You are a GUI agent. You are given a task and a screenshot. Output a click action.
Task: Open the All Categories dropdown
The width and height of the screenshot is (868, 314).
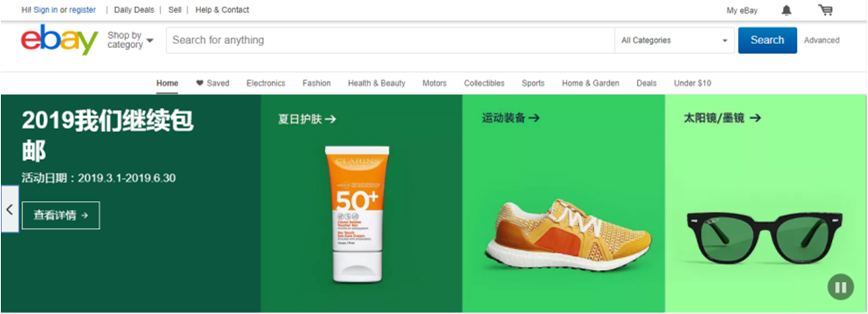click(674, 40)
